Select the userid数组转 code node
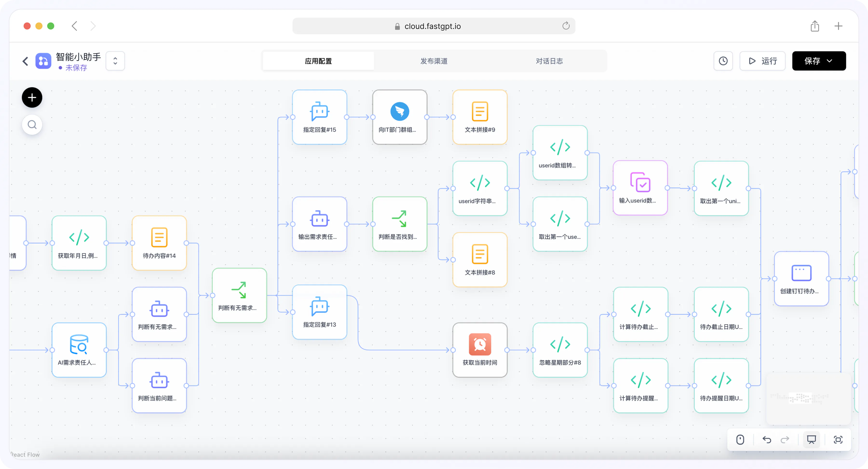868x469 pixels. click(x=560, y=153)
